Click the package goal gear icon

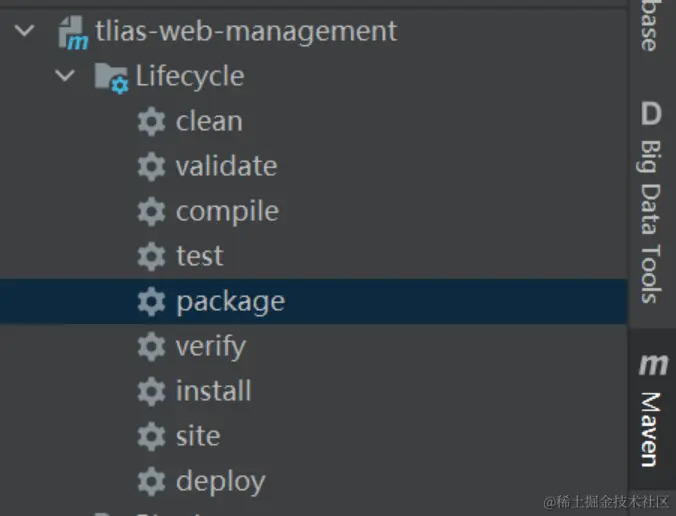tap(151, 302)
